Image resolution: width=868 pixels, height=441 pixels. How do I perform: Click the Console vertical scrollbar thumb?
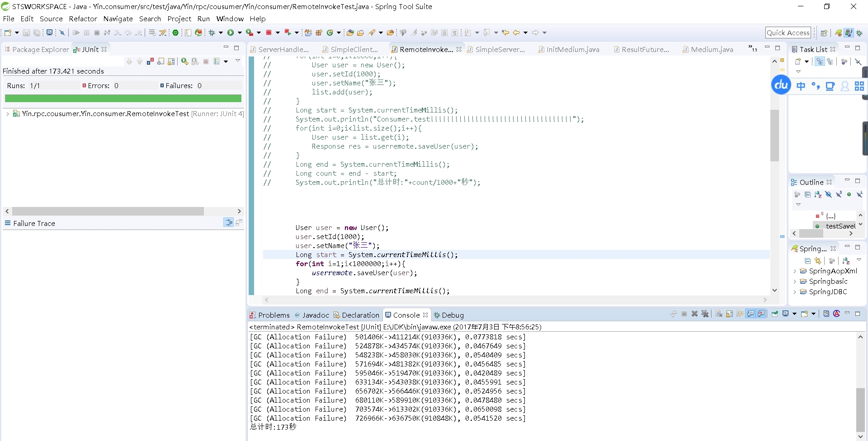coord(860,410)
